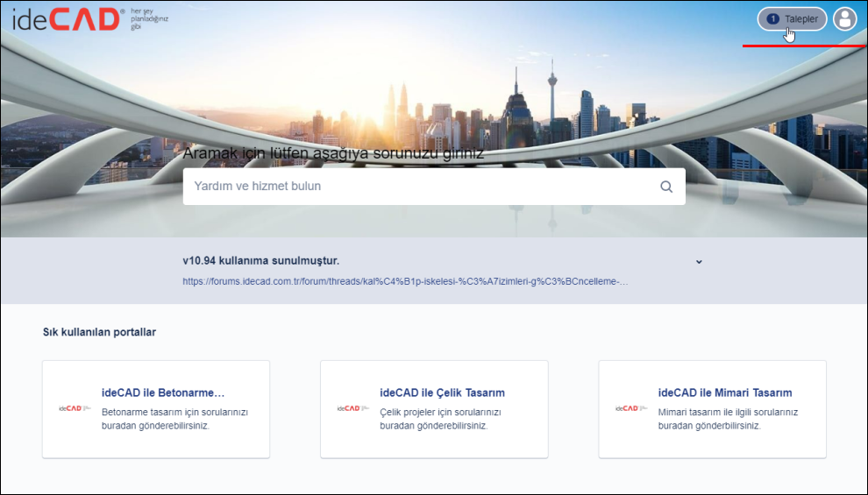Image resolution: width=868 pixels, height=495 pixels.
Task: Expand the v10.94 announcement chevron
Action: (699, 262)
